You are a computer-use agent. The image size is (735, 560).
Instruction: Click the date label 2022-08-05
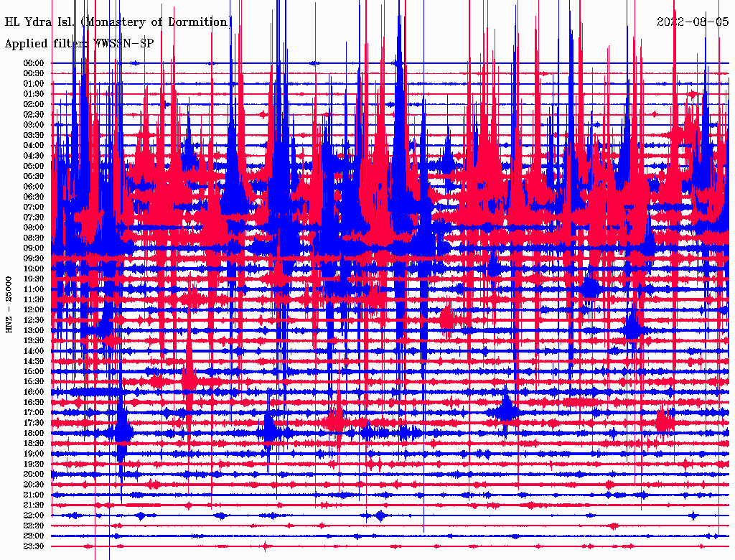[x=693, y=22]
